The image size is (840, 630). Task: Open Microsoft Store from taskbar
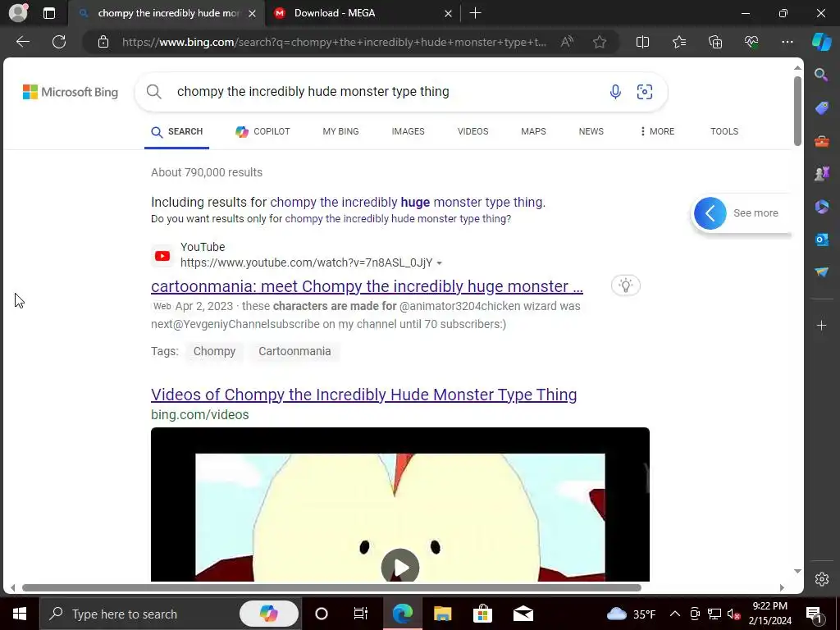[482, 614]
